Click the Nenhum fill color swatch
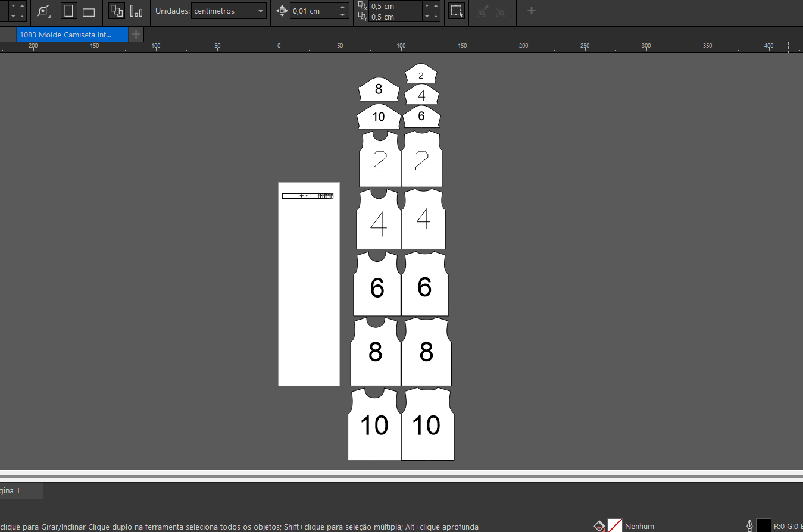 pyautogui.click(x=615, y=526)
